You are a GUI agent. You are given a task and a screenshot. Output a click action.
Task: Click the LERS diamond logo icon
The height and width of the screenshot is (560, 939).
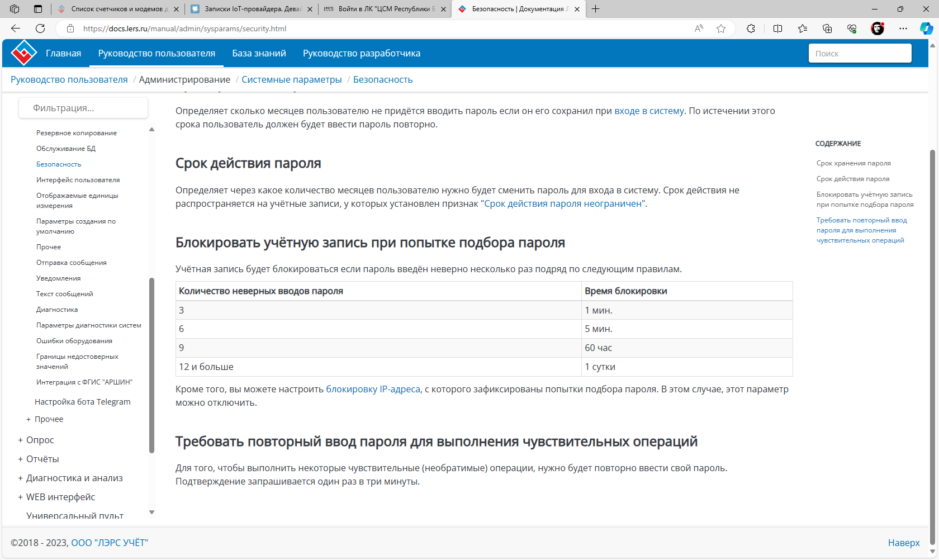pos(23,53)
